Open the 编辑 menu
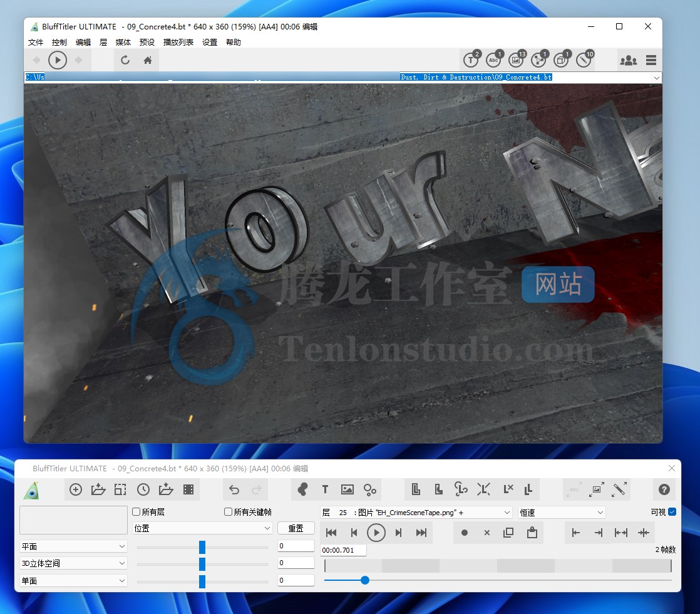This screenshot has height=614, width=700. [x=83, y=43]
